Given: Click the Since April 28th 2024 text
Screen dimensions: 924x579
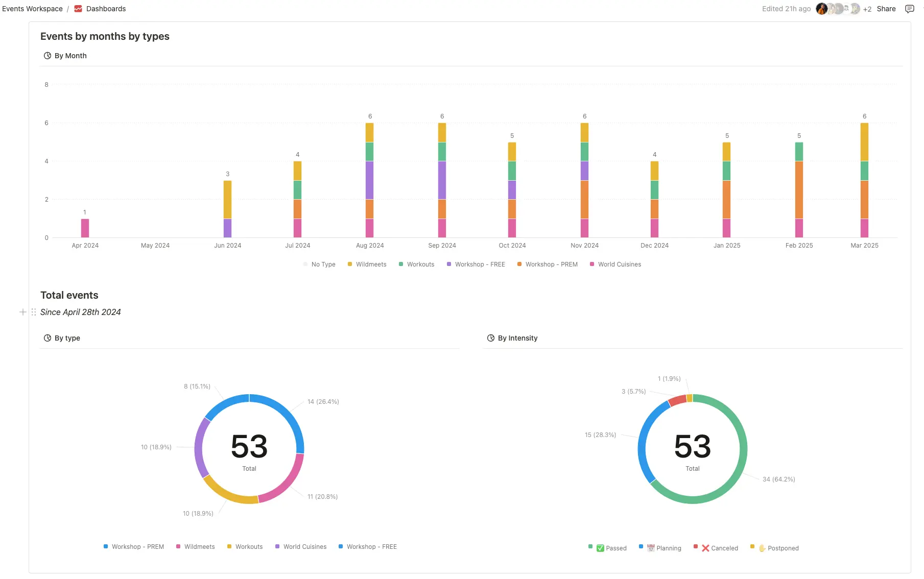Looking at the screenshot, I should pyautogui.click(x=81, y=312).
